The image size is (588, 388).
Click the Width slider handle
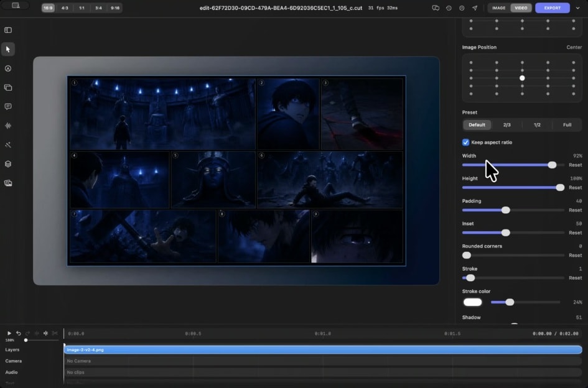[552, 165]
